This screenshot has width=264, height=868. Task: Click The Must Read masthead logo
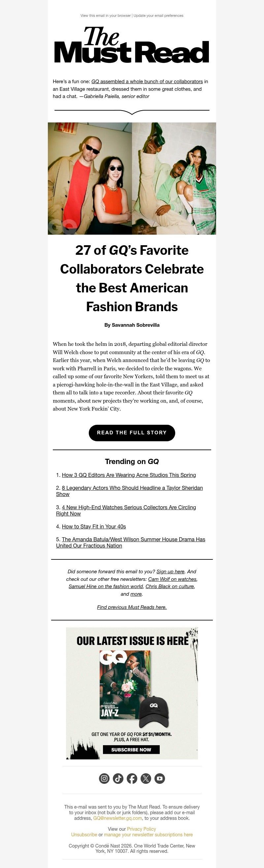click(131, 47)
